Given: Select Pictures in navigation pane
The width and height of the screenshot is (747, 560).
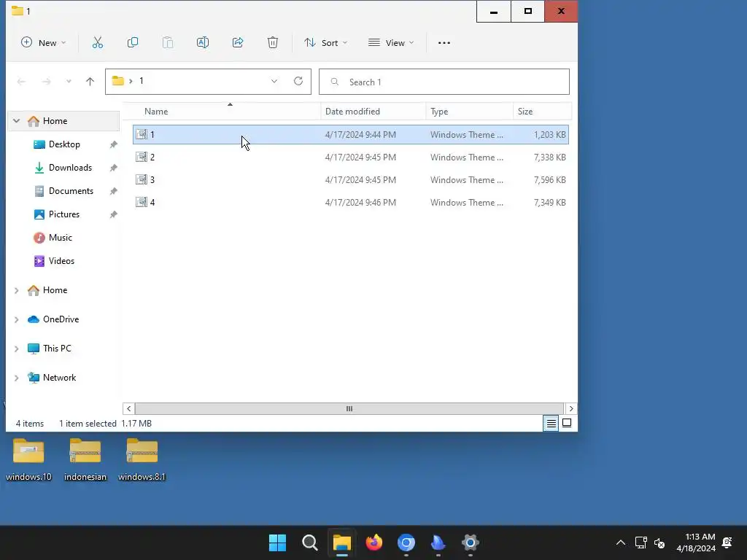Looking at the screenshot, I should click(x=64, y=214).
